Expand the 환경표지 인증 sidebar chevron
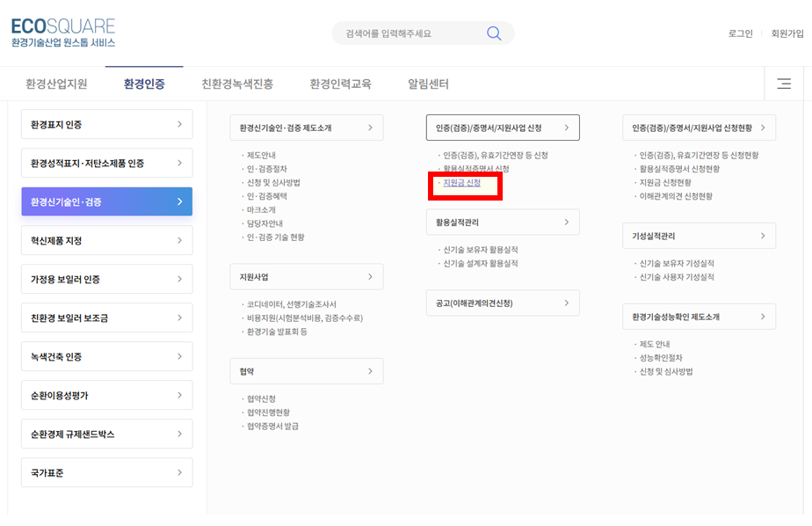This screenshot has width=812, height=526. click(181, 124)
